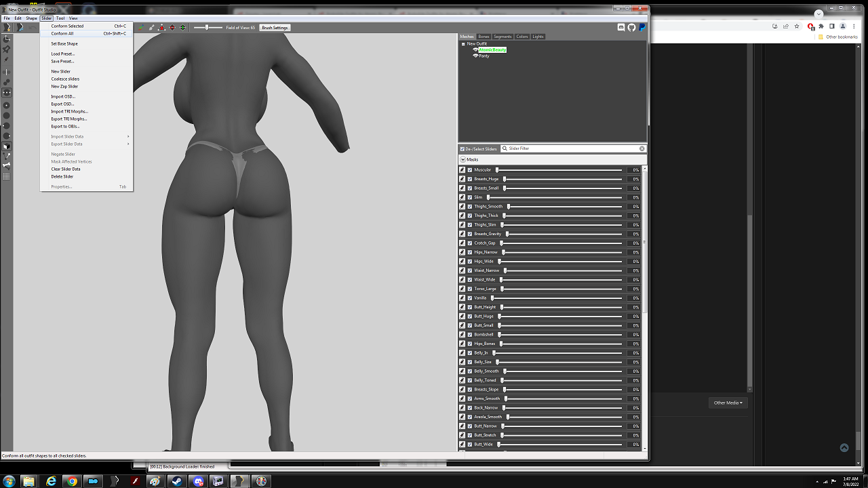Switch to the Bones tab

tap(484, 37)
